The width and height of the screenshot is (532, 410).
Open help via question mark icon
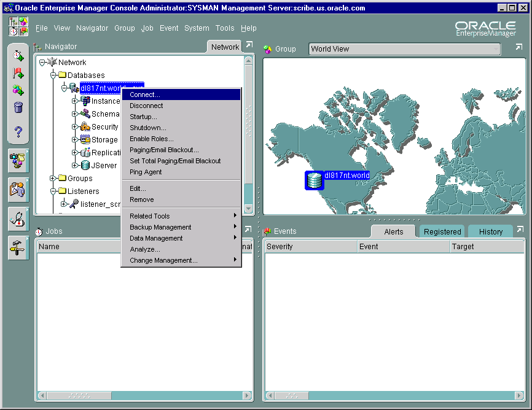pyautogui.click(x=18, y=131)
